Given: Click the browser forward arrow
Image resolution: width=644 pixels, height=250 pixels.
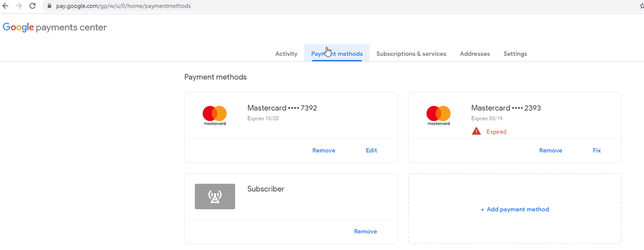Looking at the screenshot, I should pyautogui.click(x=19, y=6).
